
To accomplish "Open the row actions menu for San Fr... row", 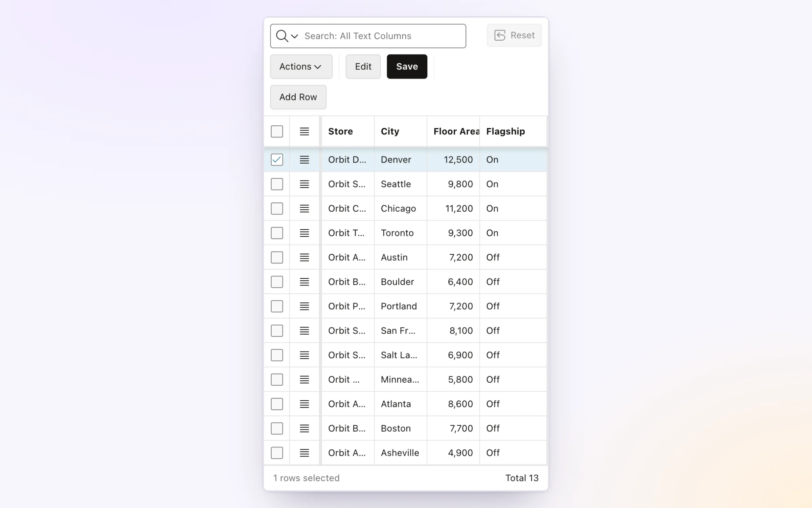I will (304, 330).
